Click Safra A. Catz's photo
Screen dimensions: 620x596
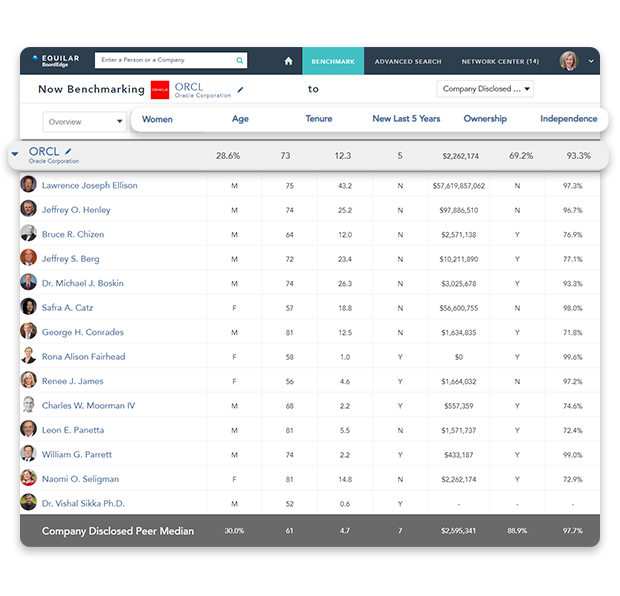point(28,307)
